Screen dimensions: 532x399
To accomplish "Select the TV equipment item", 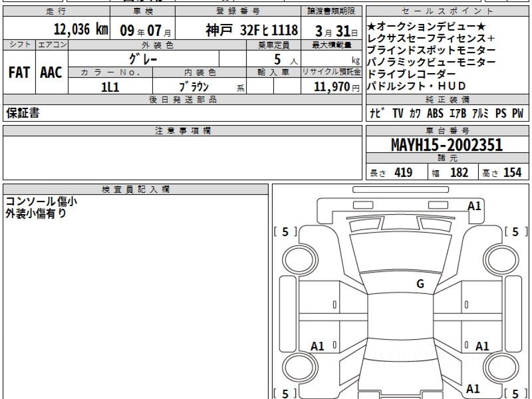I will 398,113.
